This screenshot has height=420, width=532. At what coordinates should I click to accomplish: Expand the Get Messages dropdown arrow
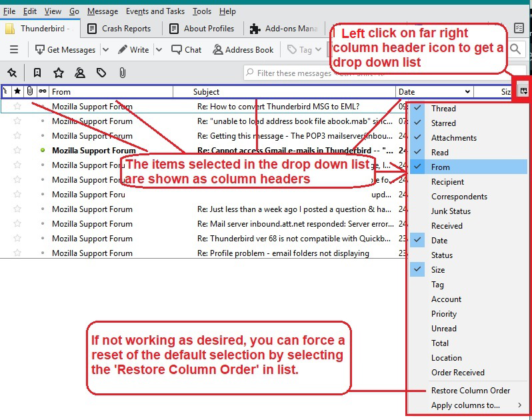pos(105,50)
